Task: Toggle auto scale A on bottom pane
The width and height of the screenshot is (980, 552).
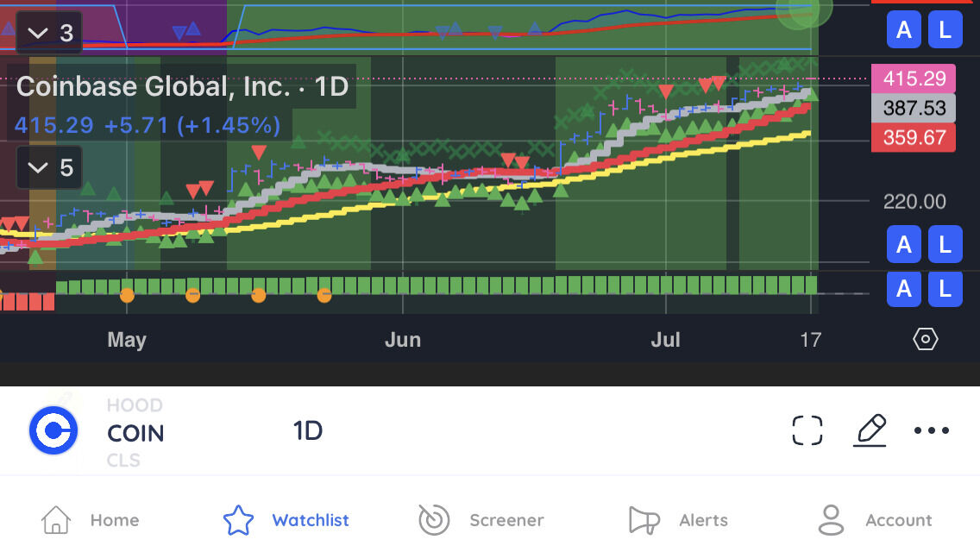Action: pyautogui.click(x=904, y=289)
